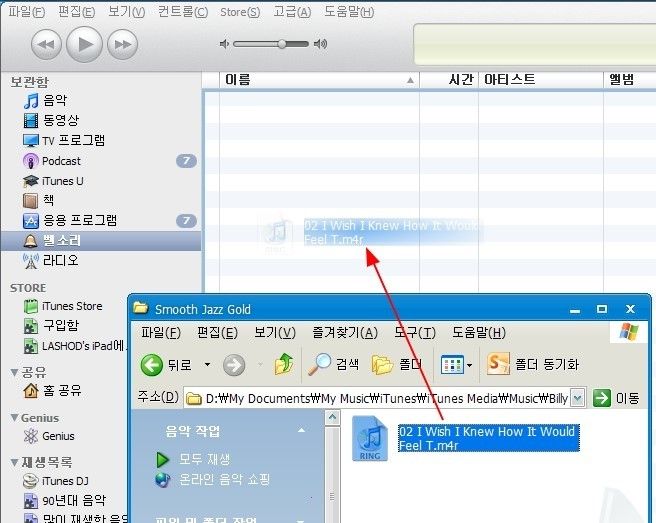Select 책 (Books) in iTunes sidebar
Screen dimensions: 656x523
tap(48, 200)
